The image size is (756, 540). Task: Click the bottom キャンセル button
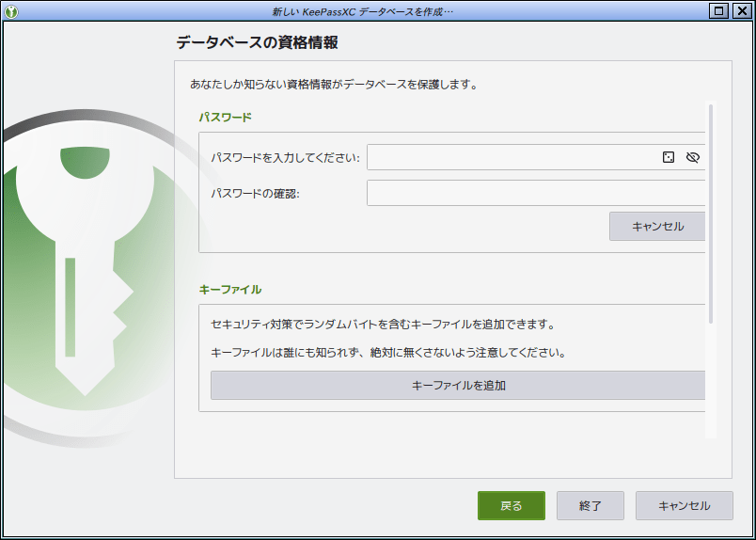685,506
